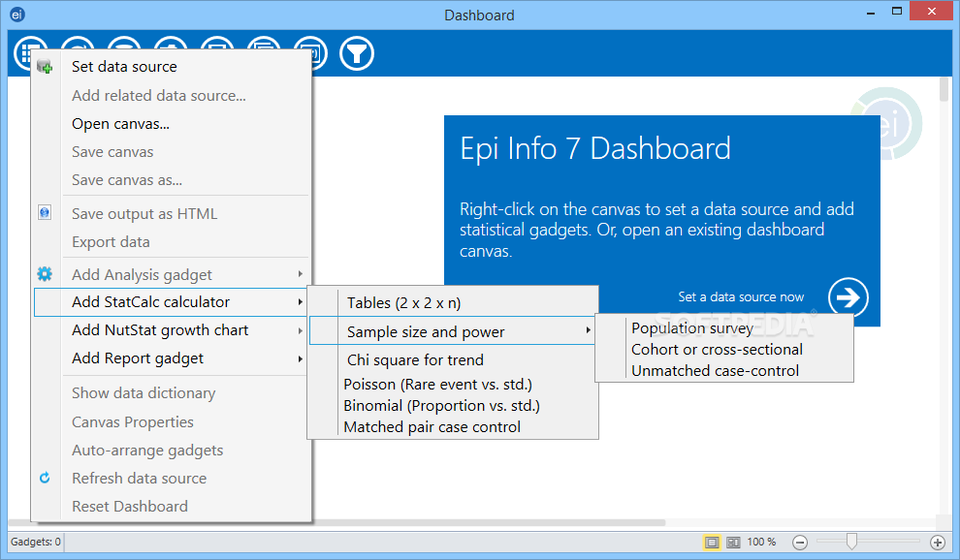This screenshot has width=960, height=560.
Task: Click the Epi Info 7 Dashboard heading
Action: (595, 149)
